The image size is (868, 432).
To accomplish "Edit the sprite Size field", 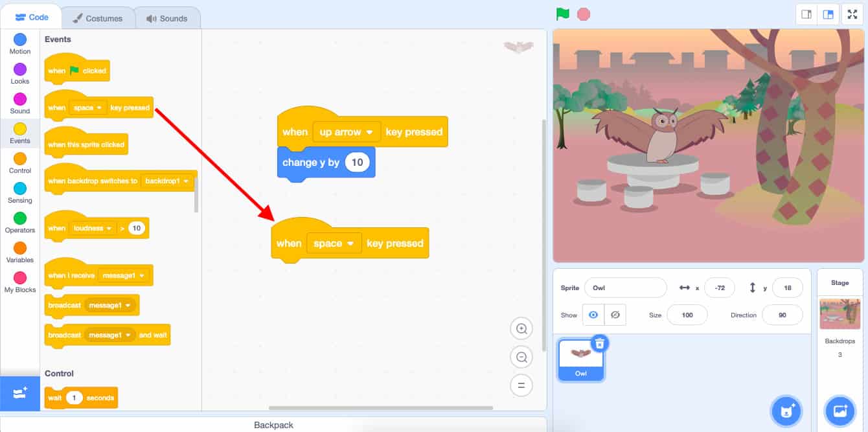I will [687, 315].
